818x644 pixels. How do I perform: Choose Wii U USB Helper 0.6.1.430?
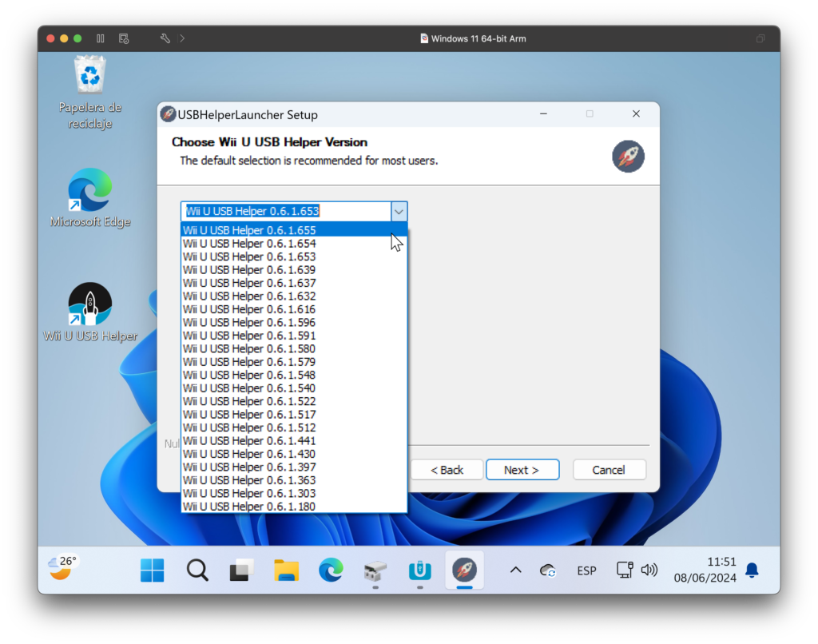(x=294, y=454)
